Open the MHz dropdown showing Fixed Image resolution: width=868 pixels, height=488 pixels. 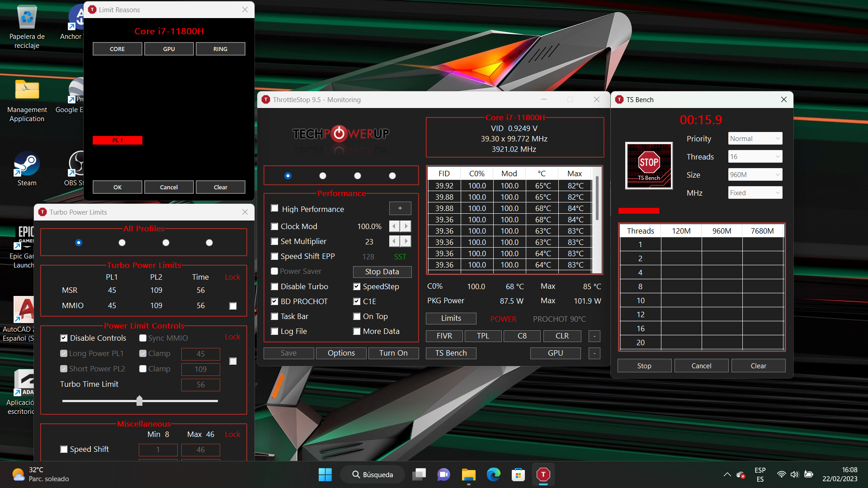click(x=755, y=193)
